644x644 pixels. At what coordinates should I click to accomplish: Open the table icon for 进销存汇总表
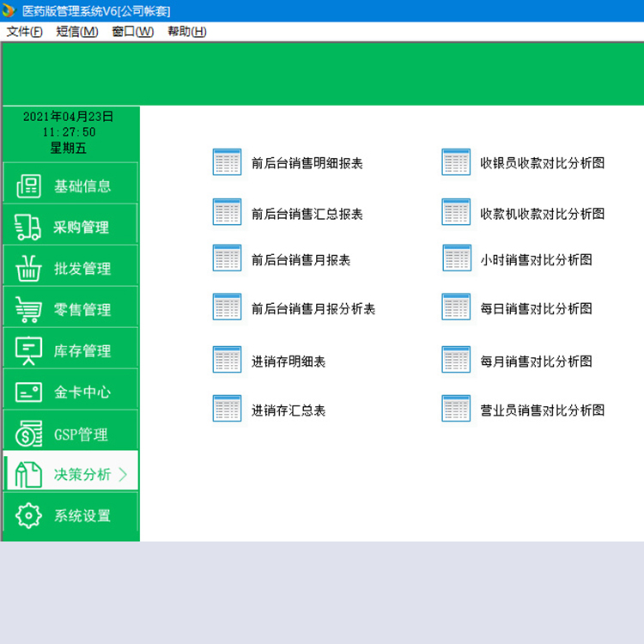228,408
